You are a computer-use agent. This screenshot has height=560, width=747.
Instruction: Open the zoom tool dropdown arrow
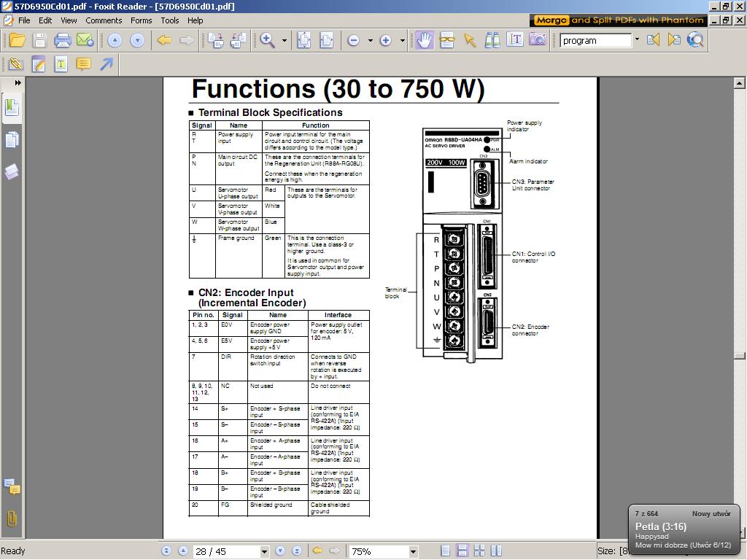coord(285,41)
